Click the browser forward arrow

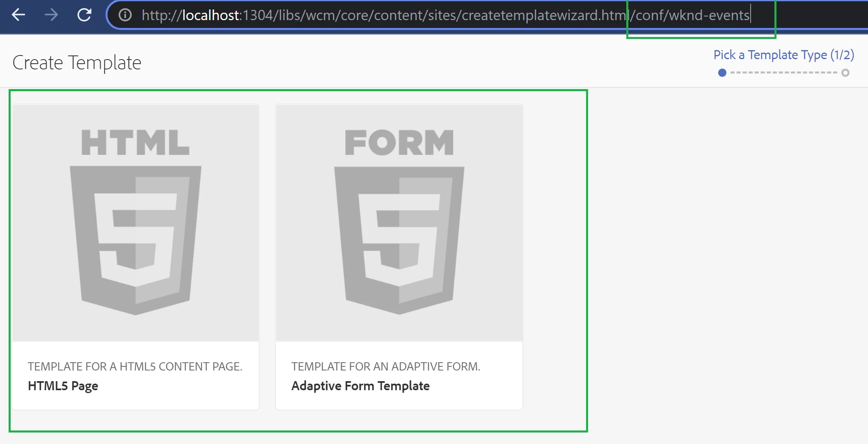point(51,15)
